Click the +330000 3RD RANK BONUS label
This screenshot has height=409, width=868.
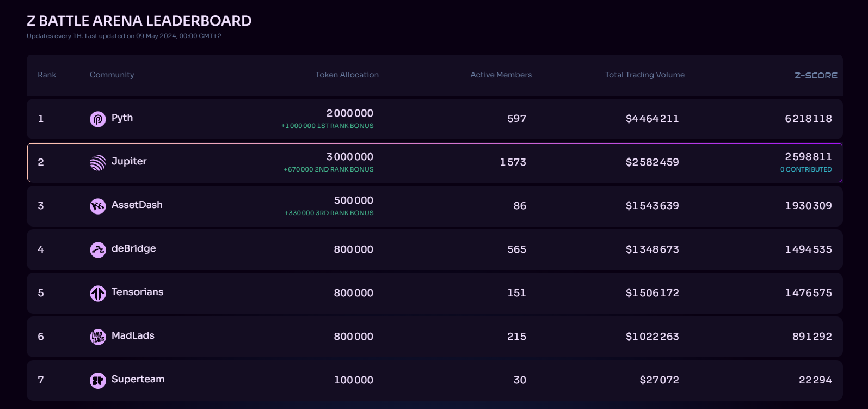pos(329,213)
